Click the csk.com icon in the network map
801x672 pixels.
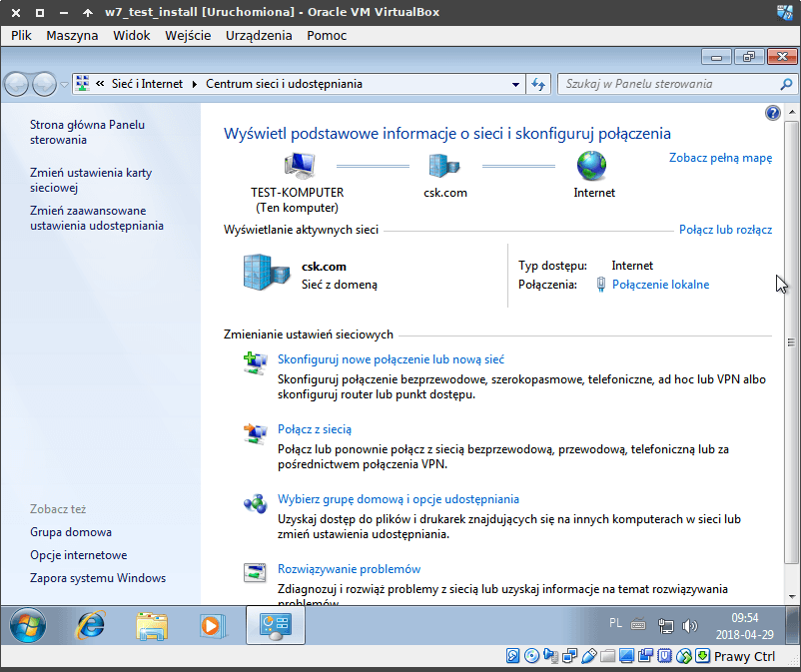point(444,166)
